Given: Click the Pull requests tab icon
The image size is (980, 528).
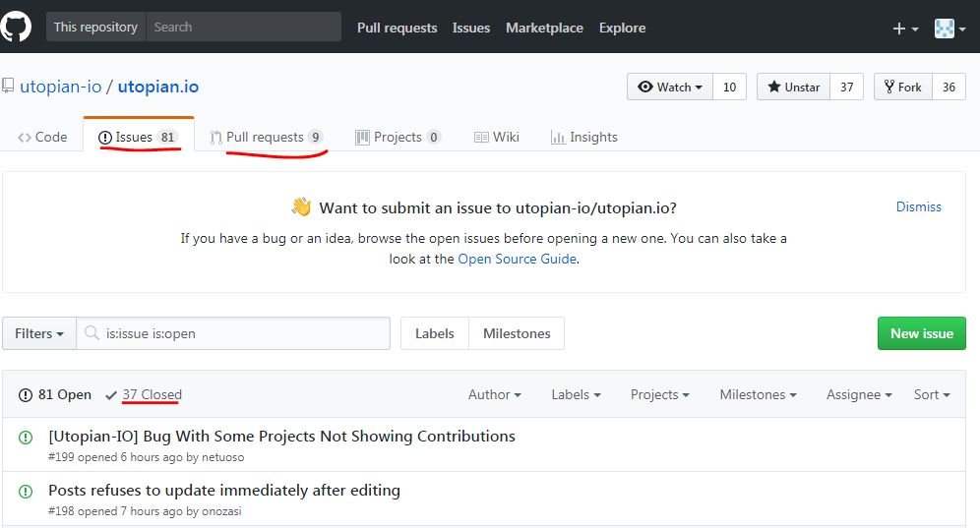Looking at the screenshot, I should [x=216, y=138].
